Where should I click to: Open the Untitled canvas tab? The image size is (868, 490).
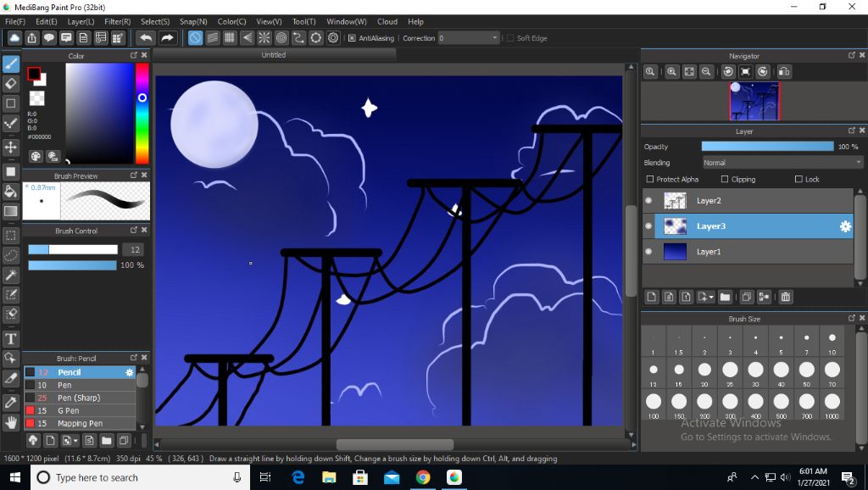[274, 55]
